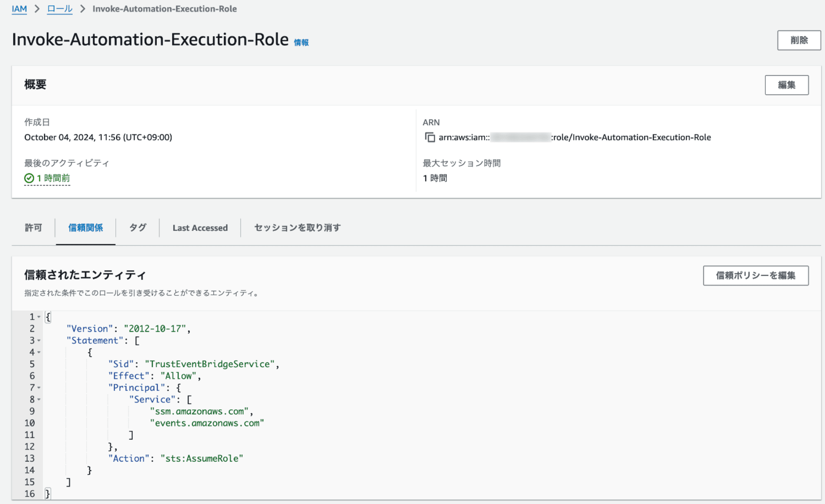Click 信頼ポリシーを編集 button
The height and width of the screenshot is (504, 825).
coord(756,275)
